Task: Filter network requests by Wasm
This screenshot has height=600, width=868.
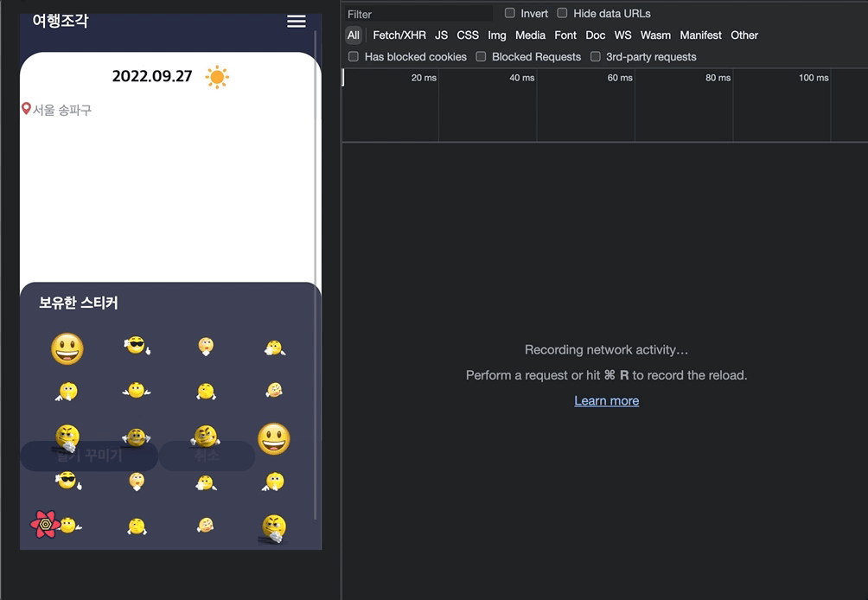Action: (655, 35)
